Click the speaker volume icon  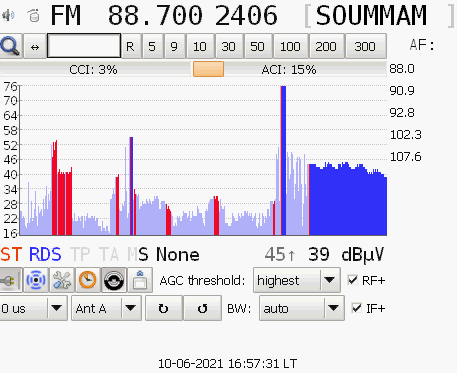(8, 15)
